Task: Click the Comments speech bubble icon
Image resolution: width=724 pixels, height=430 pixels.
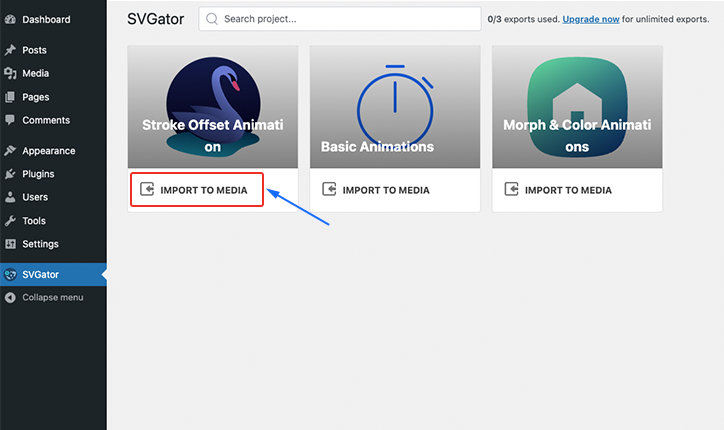Action: click(x=10, y=120)
